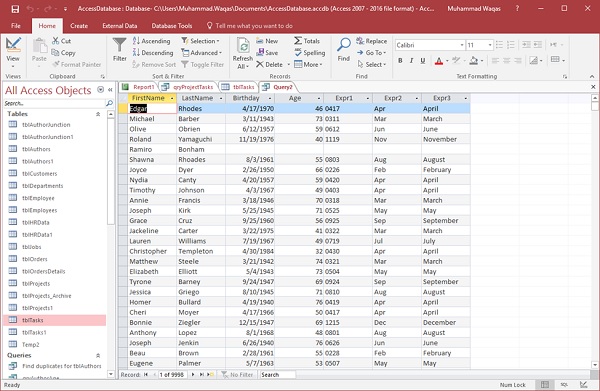Go to first record navigation button

click(146, 375)
